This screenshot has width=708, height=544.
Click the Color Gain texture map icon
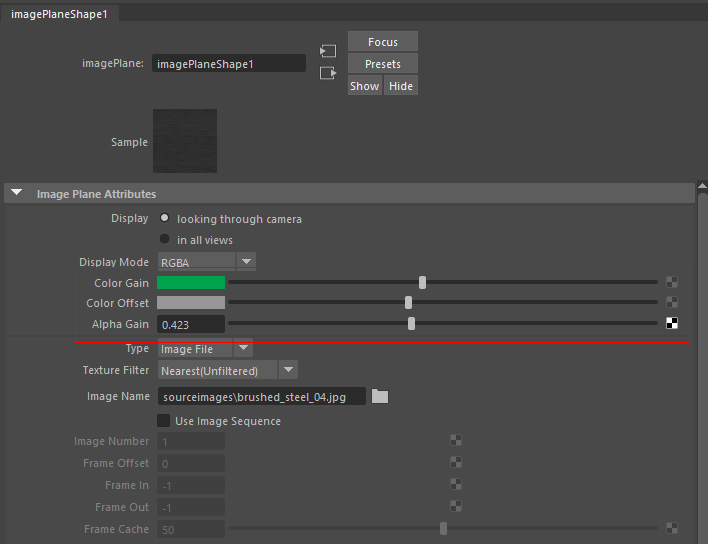click(x=672, y=283)
